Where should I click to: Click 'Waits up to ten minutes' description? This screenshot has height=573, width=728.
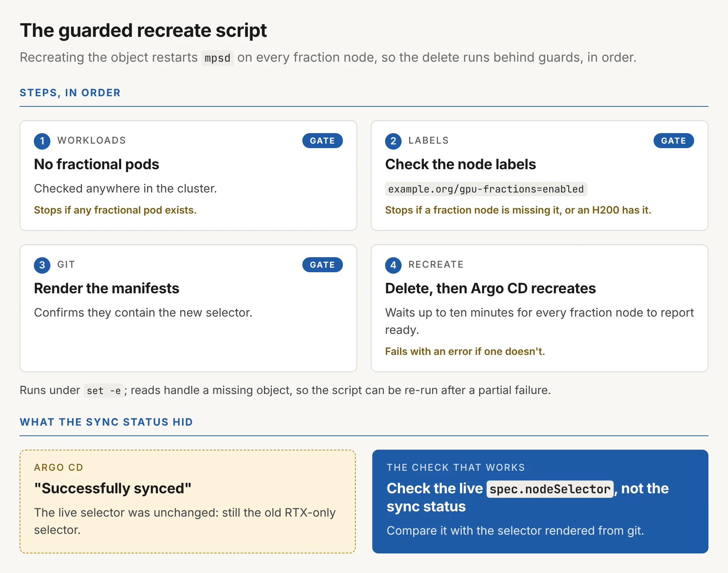539,321
